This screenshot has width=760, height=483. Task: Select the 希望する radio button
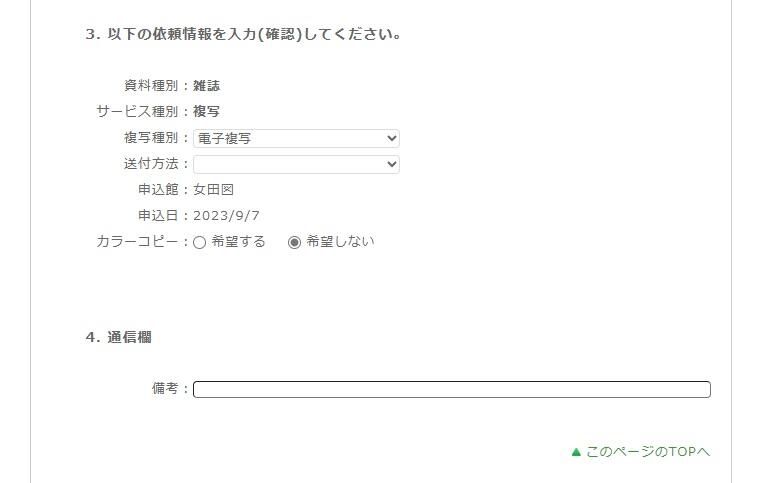(200, 242)
